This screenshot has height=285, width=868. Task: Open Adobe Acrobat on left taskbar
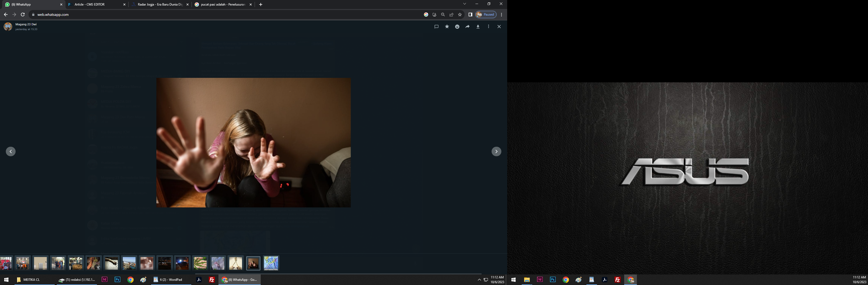pyautogui.click(x=199, y=280)
